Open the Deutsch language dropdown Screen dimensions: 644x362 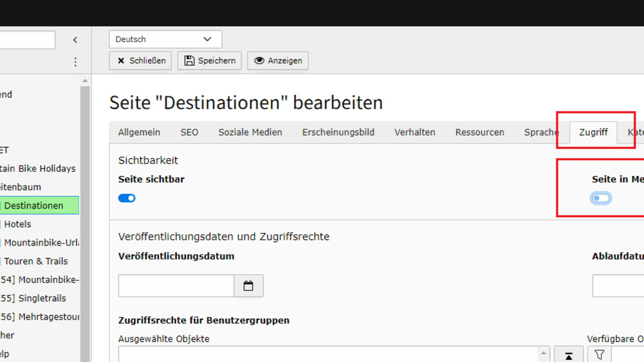click(165, 39)
